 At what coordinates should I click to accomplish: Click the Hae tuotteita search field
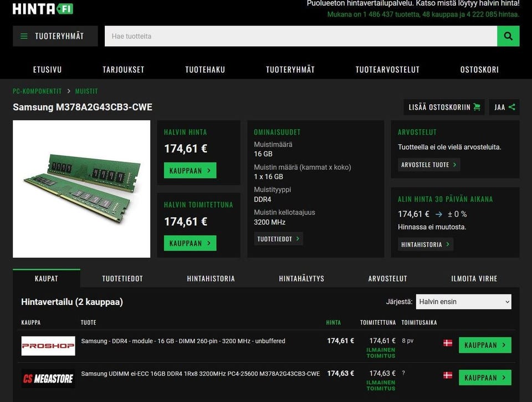300,36
